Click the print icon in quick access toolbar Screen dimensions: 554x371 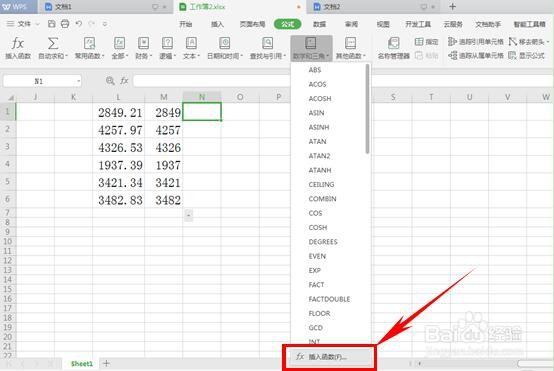pos(65,24)
